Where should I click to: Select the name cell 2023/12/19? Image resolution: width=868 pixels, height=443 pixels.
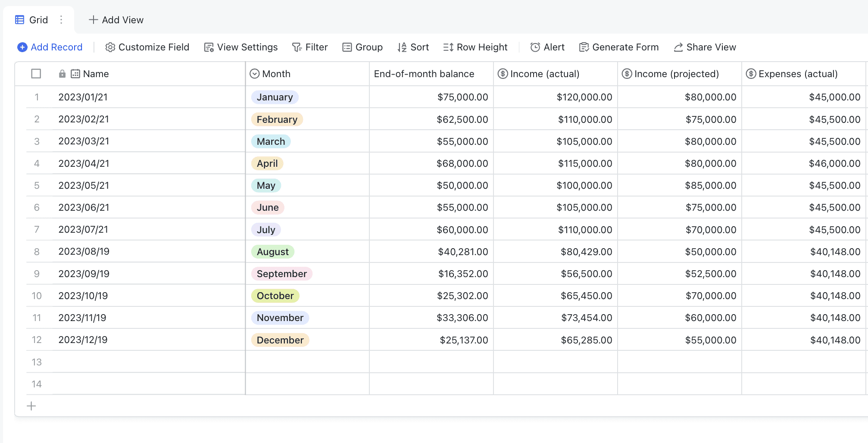point(149,340)
